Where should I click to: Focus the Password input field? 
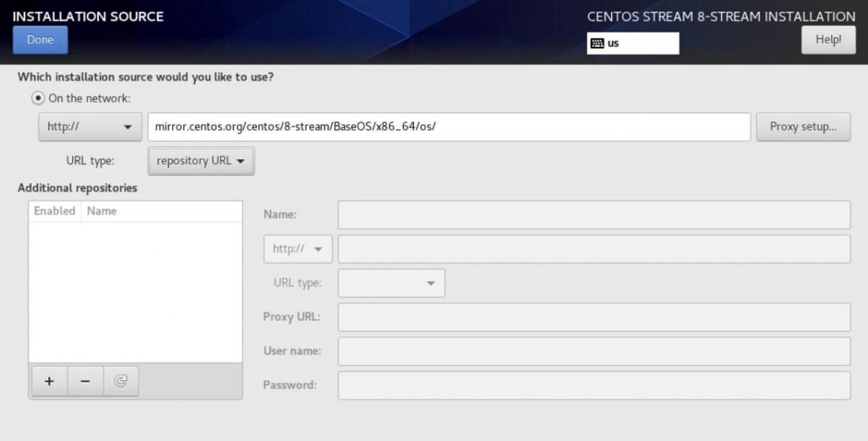(x=593, y=385)
